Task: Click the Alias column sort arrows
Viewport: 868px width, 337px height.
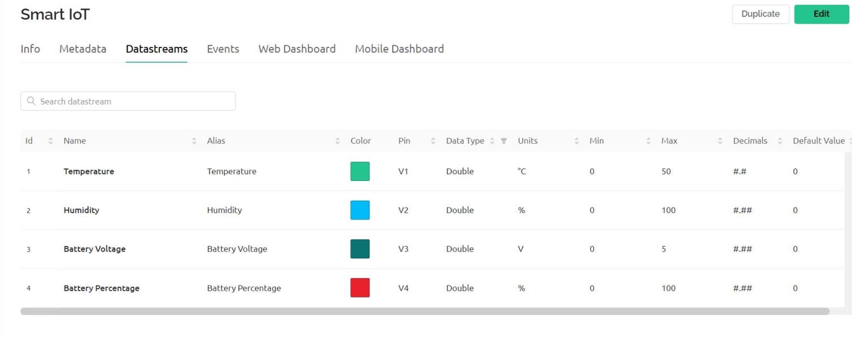Action: point(338,141)
